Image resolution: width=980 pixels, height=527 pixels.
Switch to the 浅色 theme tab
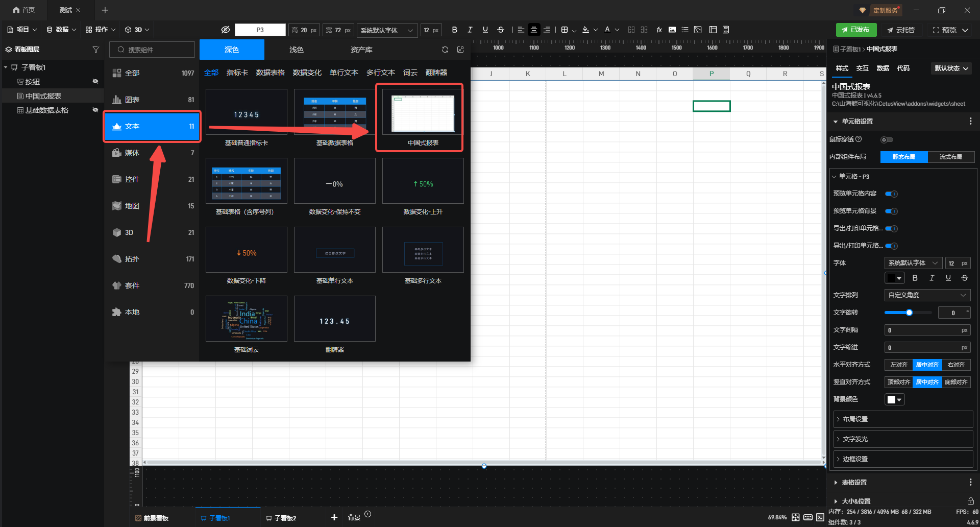pyautogui.click(x=296, y=50)
